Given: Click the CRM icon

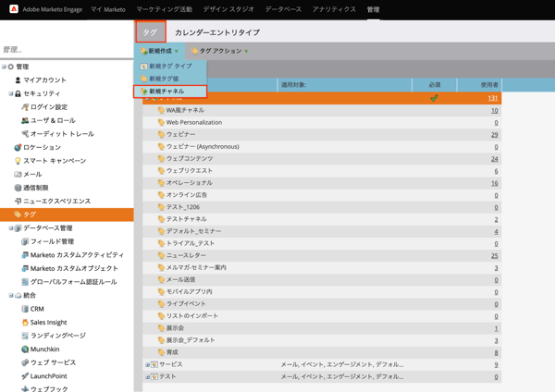Looking at the screenshot, I should tap(25, 309).
